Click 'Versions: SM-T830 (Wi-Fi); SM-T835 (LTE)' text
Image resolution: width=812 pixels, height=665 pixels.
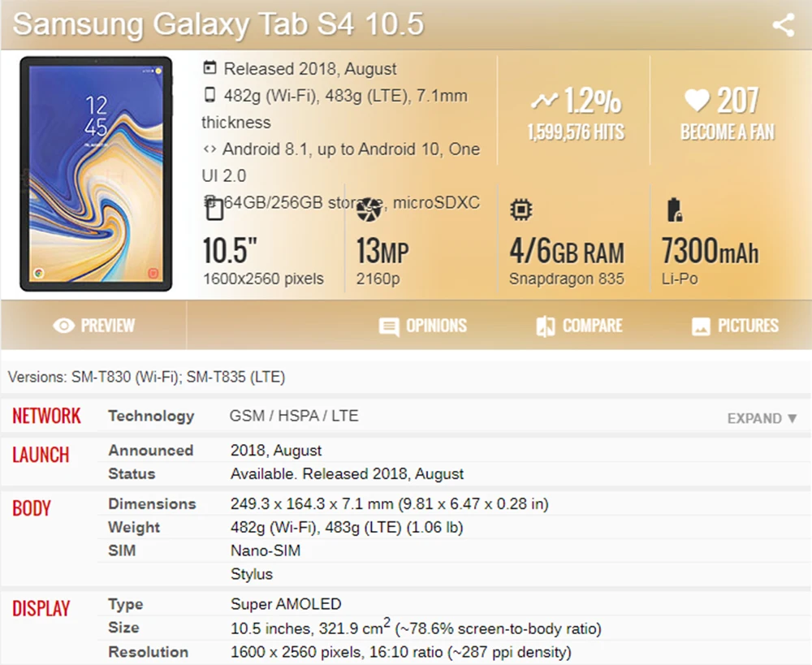click(x=146, y=377)
